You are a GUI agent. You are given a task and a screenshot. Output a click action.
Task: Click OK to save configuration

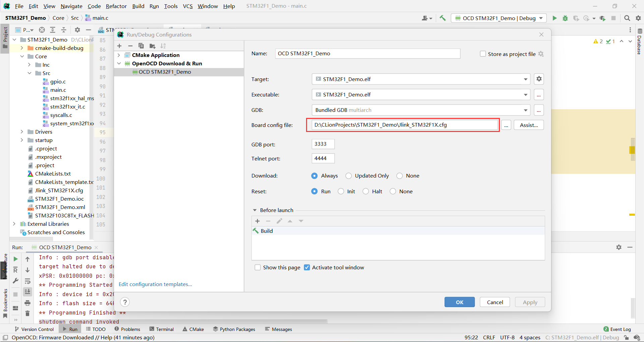(459, 302)
